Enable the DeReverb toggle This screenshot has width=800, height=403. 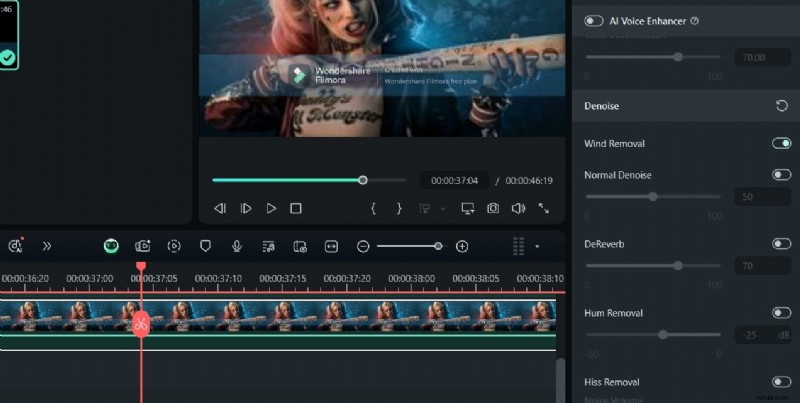tap(782, 244)
